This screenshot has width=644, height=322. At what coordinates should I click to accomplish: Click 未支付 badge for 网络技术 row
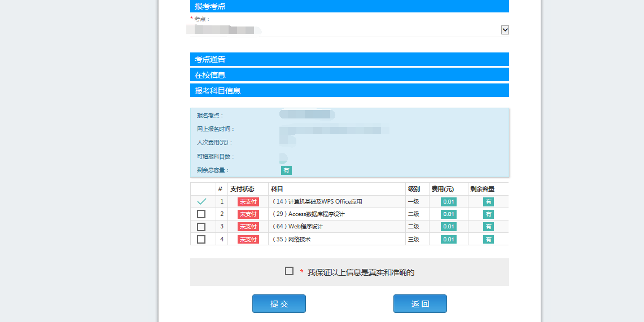(x=248, y=239)
